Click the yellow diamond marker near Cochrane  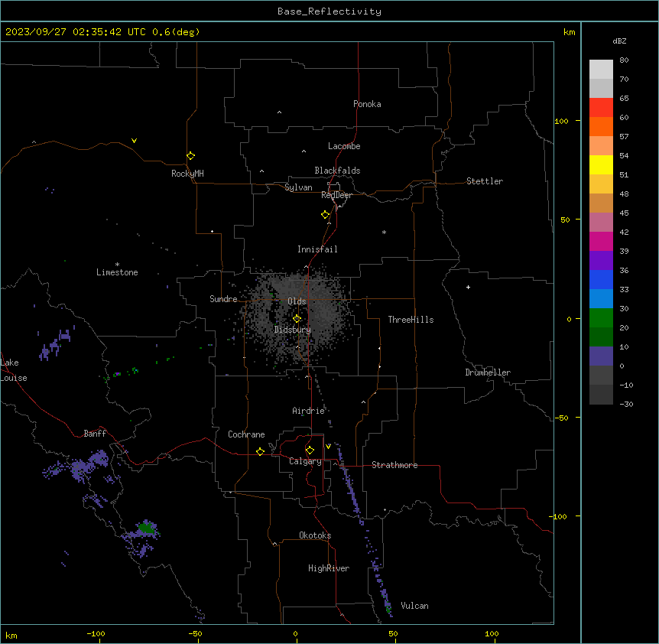[260, 451]
